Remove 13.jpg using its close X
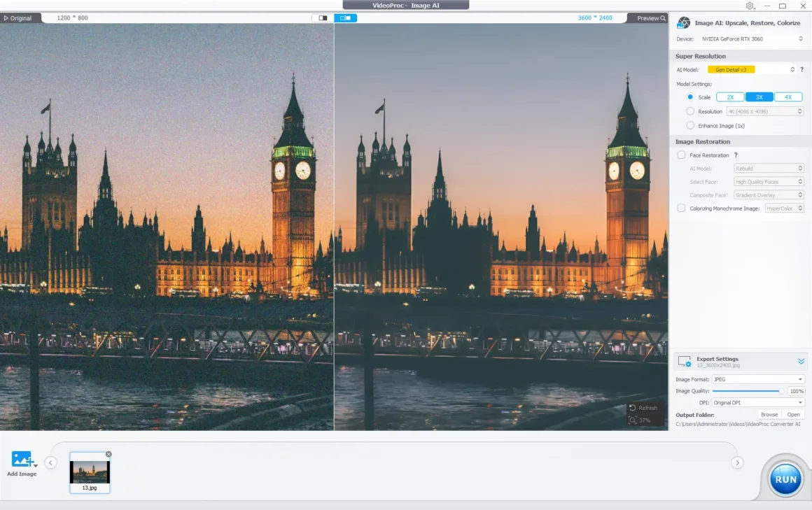 coord(108,454)
